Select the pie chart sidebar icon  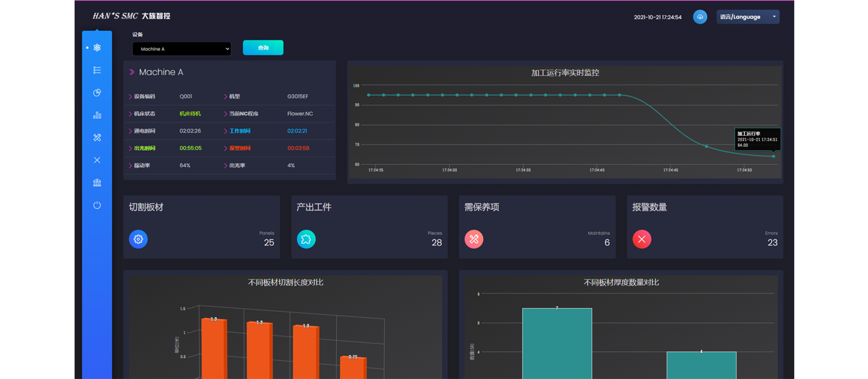[97, 93]
